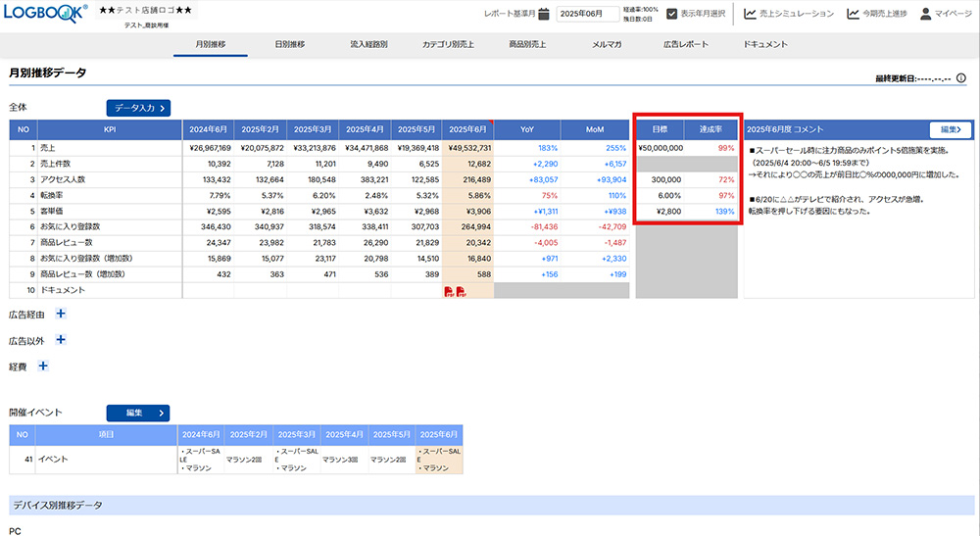Toggle the 表示年月選択 checkbox
The image size is (980, 536).
[671, 14]
